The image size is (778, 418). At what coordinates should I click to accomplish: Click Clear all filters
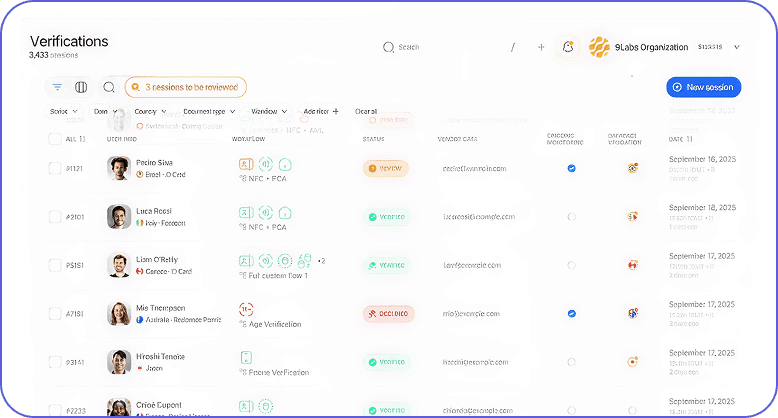366,111
